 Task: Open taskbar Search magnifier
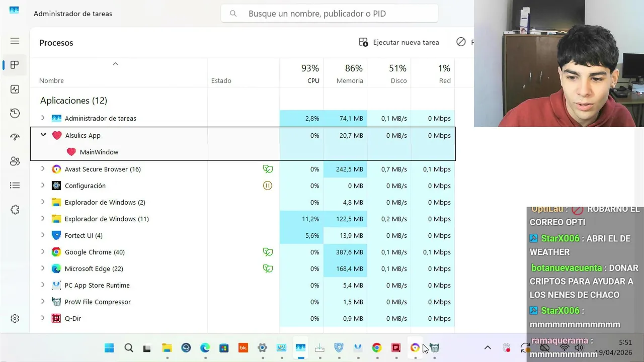coord(128,347)
